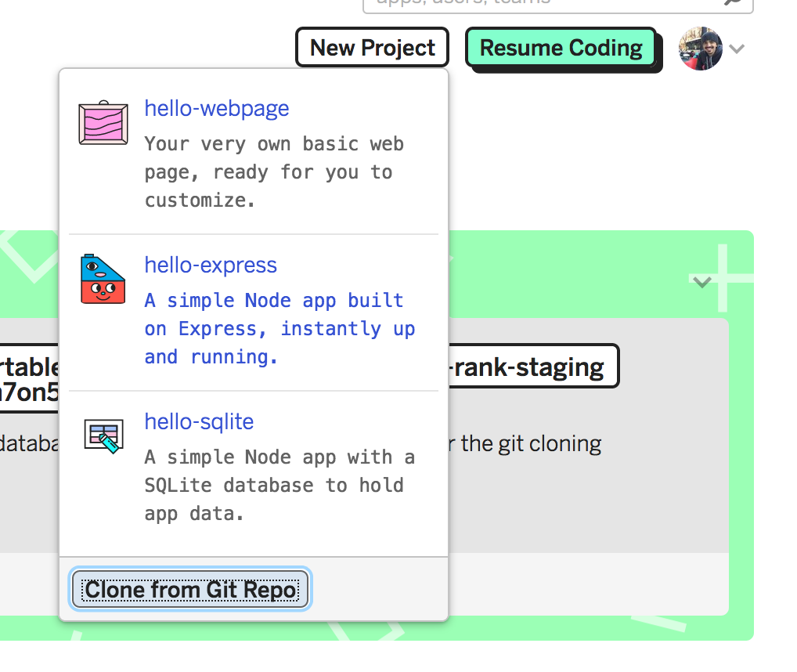Open the hello-express project link
Viewport: 797px width, 672px height.
[x=211, y=265]
